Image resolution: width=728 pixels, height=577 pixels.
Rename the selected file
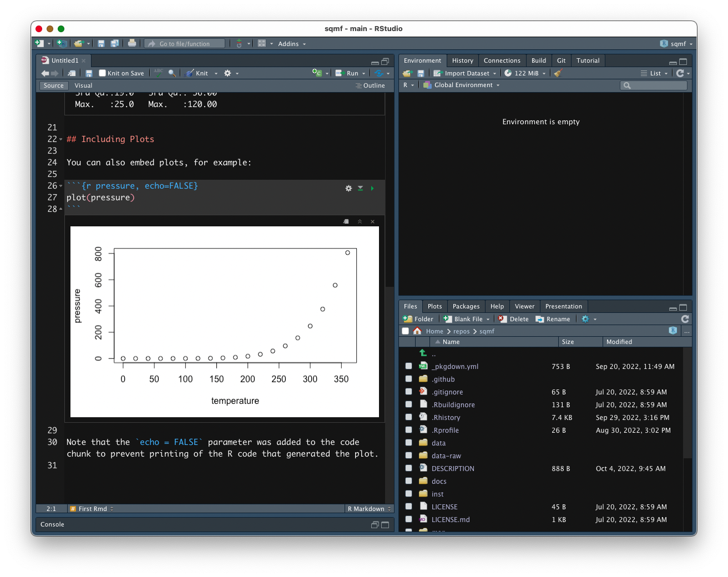[553, 319]
